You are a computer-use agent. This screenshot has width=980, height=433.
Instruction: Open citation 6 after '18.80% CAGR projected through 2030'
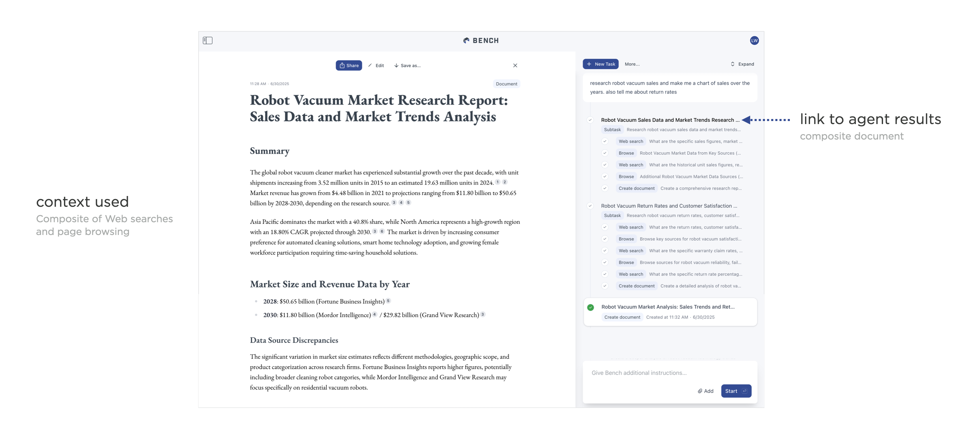(x=382, y=231)
